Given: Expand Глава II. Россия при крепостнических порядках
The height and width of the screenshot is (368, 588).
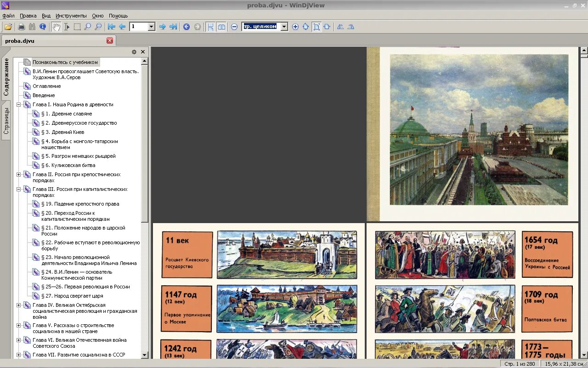Looking at the screenshot, I should point(19,174).
